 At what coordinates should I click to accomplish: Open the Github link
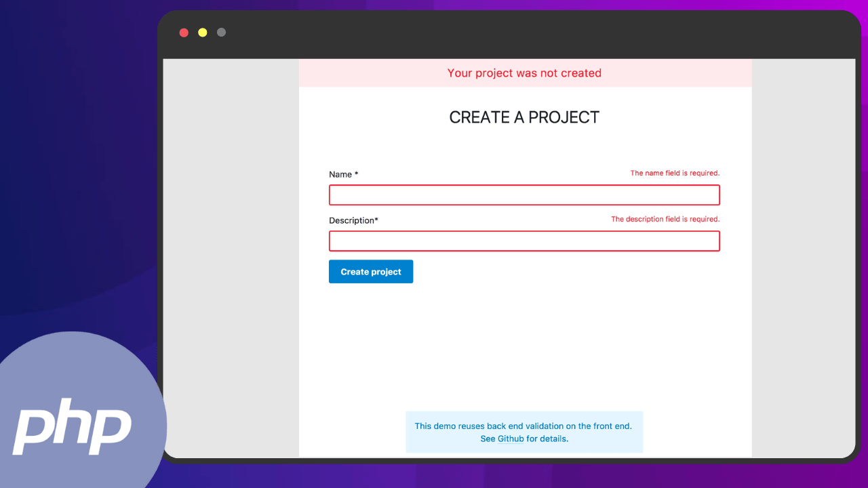tap(511, 439)
